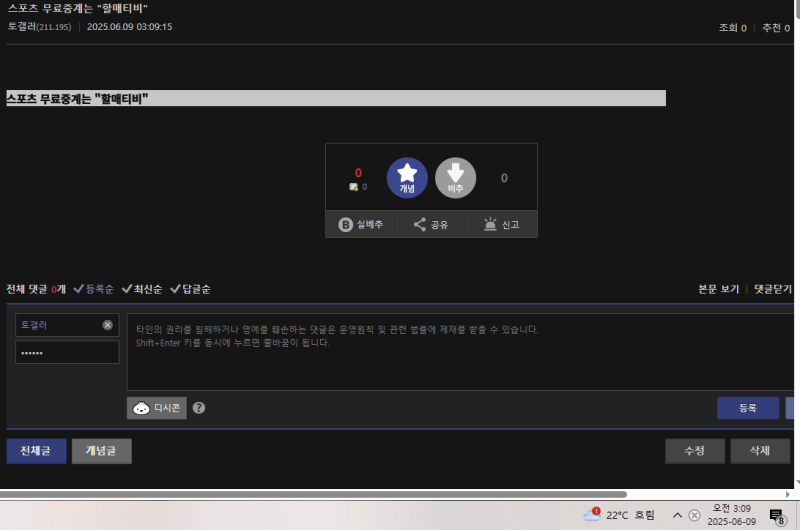This screenshot has width=800, height=530.
Task: Click the question mark help icon
Action: pyautogui.click(x=199, y=408)
